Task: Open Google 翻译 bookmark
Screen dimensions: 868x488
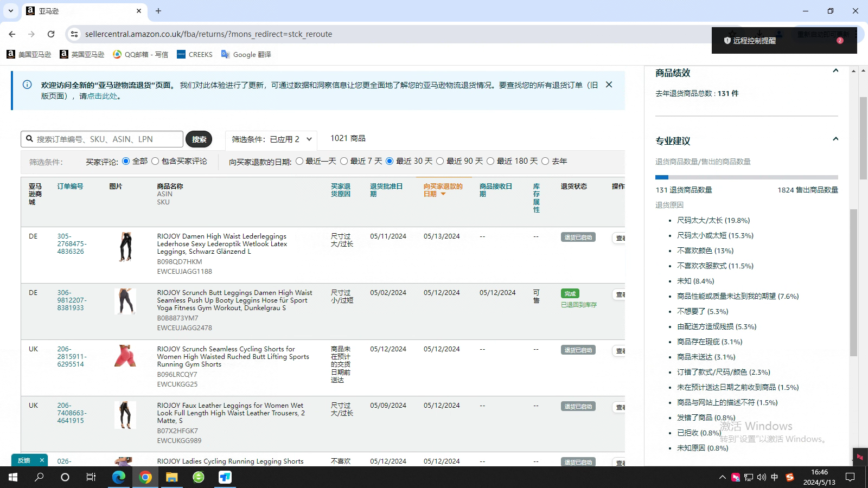Action: (x=246, y=54)
